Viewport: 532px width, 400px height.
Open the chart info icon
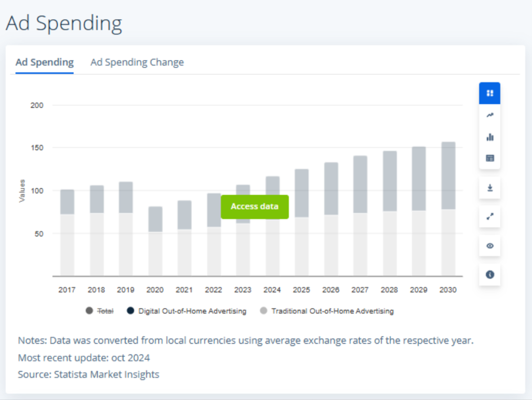489,274
